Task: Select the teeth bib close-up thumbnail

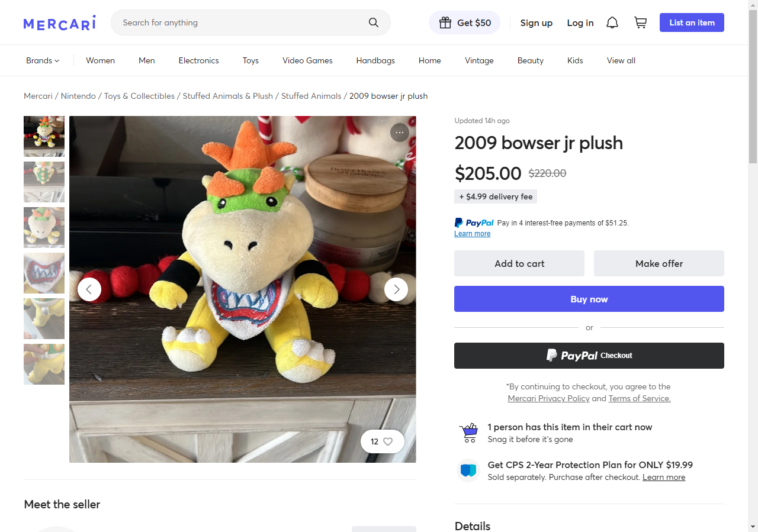Action: [44, 273]
